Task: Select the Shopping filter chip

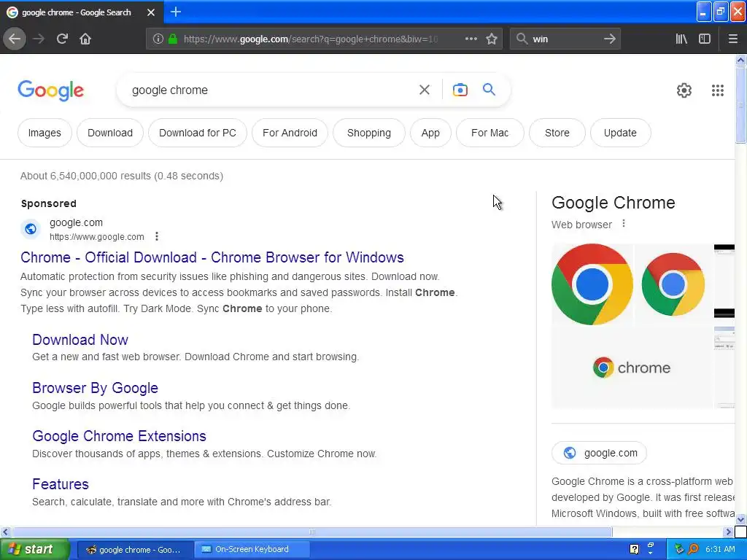Action: tap(368, 133)
